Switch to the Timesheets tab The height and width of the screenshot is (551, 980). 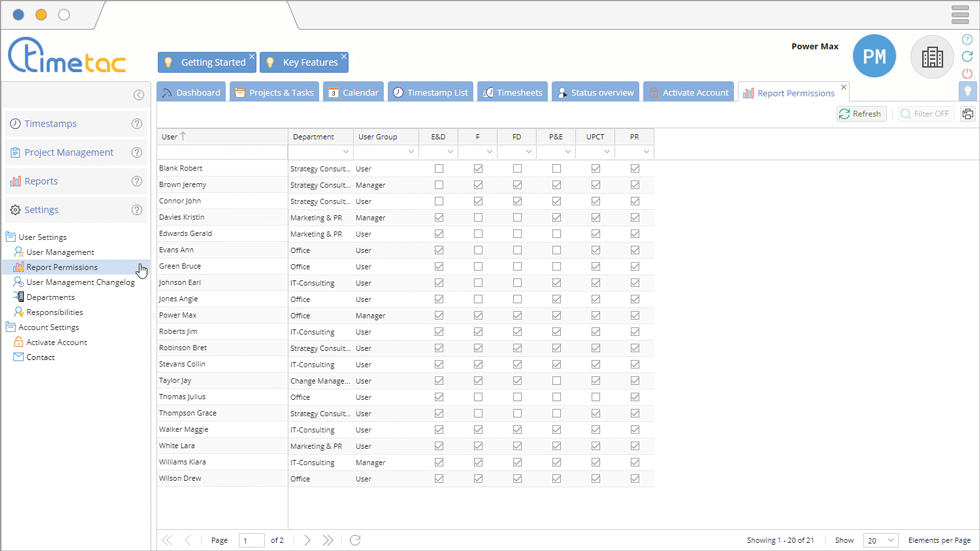[512, 92]
